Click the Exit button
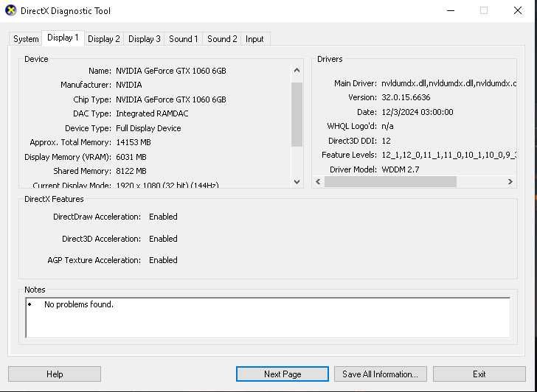This screenshot has height=392, width=537. 479,374
